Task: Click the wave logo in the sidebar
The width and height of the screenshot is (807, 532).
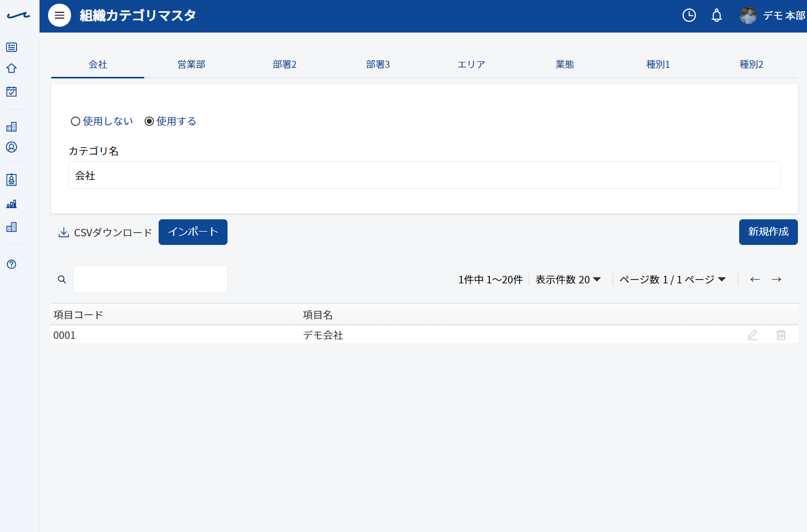Action: coord(18,15)
